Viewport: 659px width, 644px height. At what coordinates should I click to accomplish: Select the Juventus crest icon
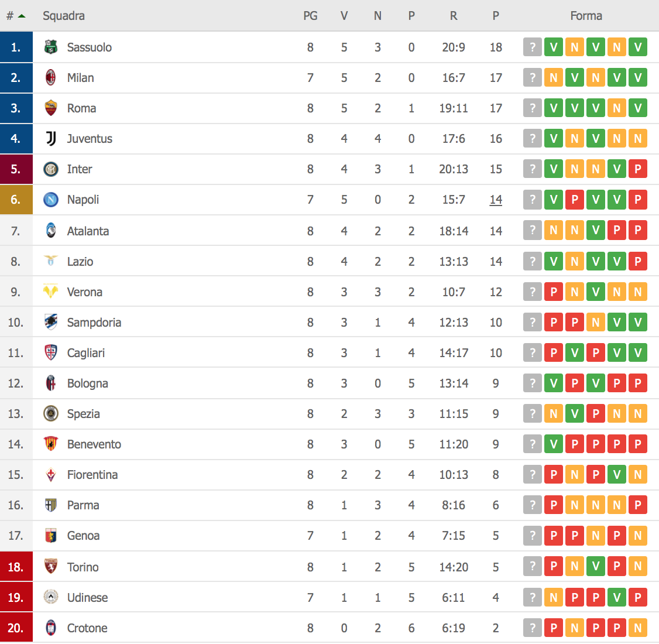[52, 139]
